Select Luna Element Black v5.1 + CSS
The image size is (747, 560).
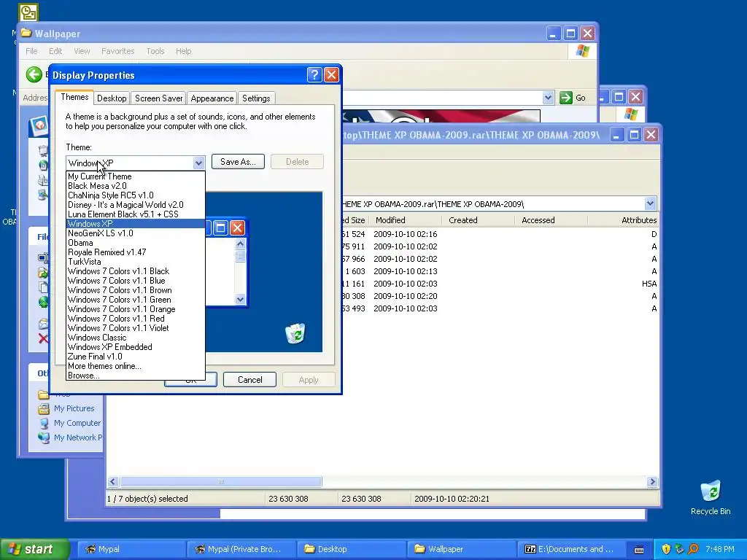click(x=135, y=214)
